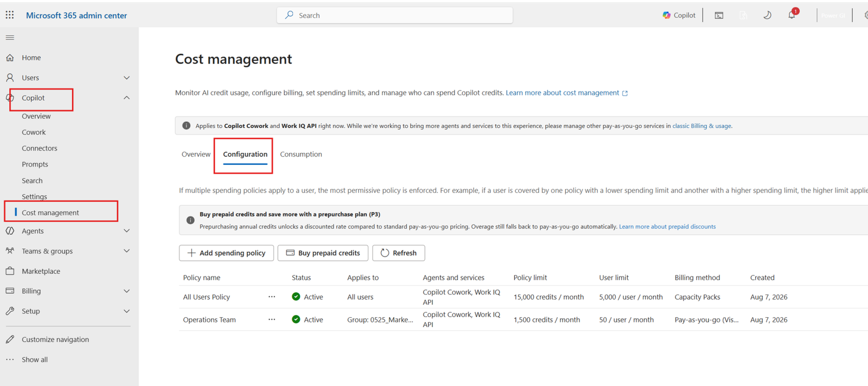868x386 pixels.
Task: Expand the Teams & groups chevron
Action: 126,251
